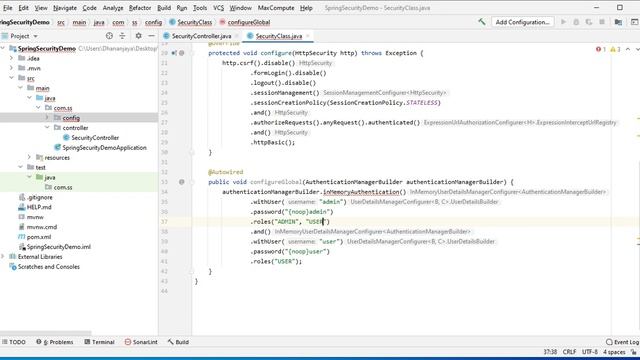Select .gitignore file in tree

(x=39, y=197)
